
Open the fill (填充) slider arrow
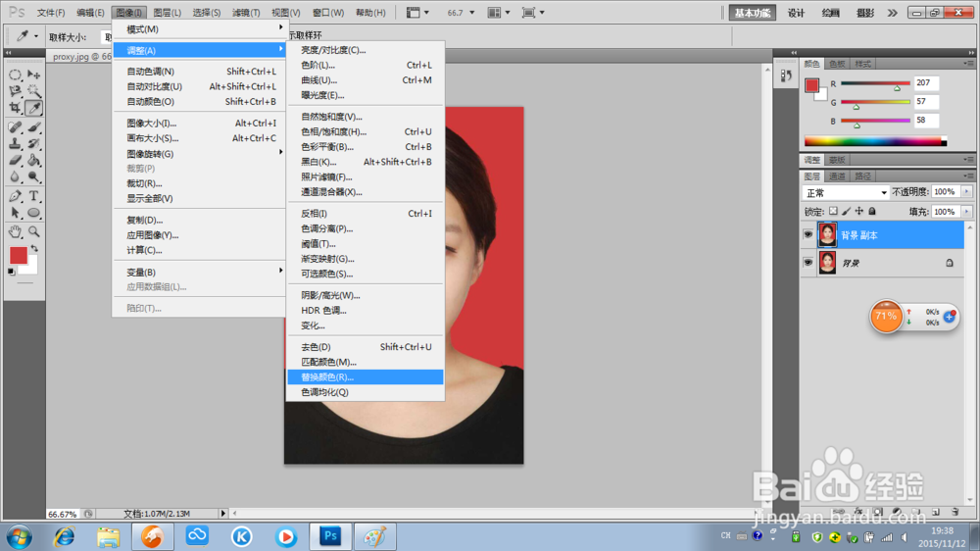point(966,212)
